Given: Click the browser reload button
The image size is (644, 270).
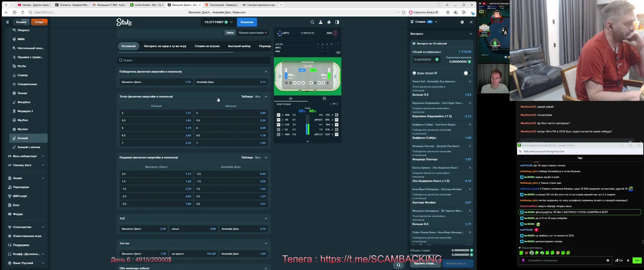Looking at the screenshot, I should click(x=23, y=12).
